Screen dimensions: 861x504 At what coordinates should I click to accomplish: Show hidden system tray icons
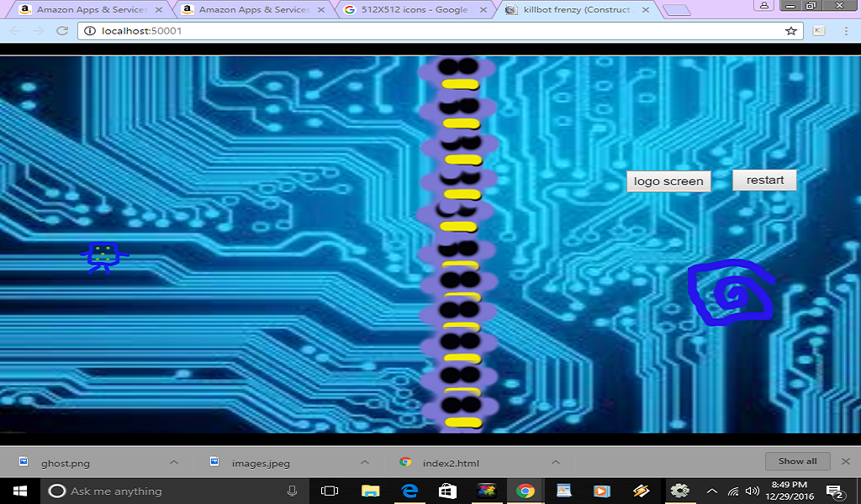[712, 491]
